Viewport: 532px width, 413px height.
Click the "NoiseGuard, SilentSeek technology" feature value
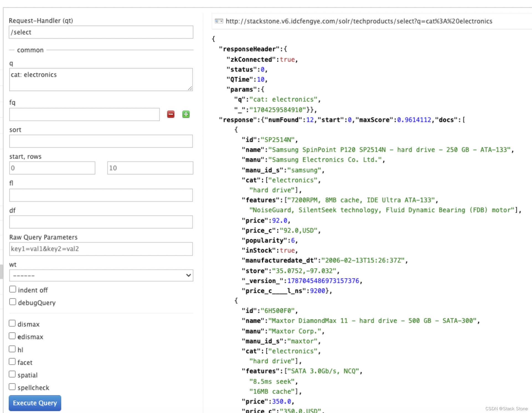pos(382,210)
